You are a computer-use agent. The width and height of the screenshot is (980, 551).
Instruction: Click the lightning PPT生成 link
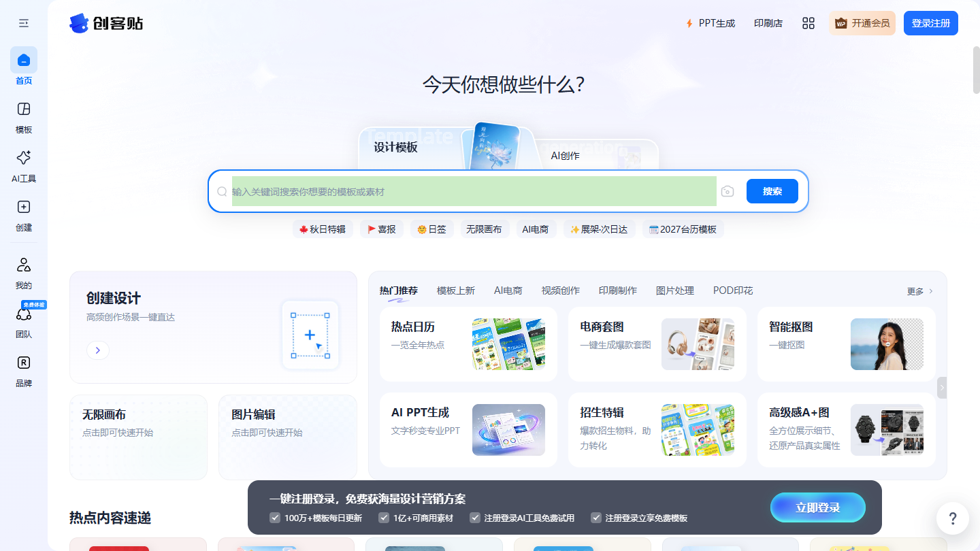(x=710, y=23)
